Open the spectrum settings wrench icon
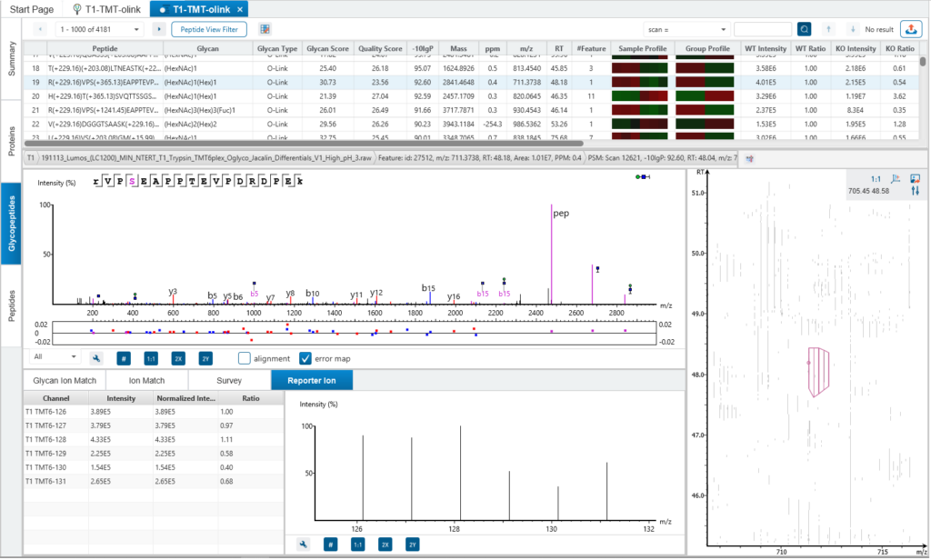This screenshot has height=560, width=931. [x=95, y=356]
